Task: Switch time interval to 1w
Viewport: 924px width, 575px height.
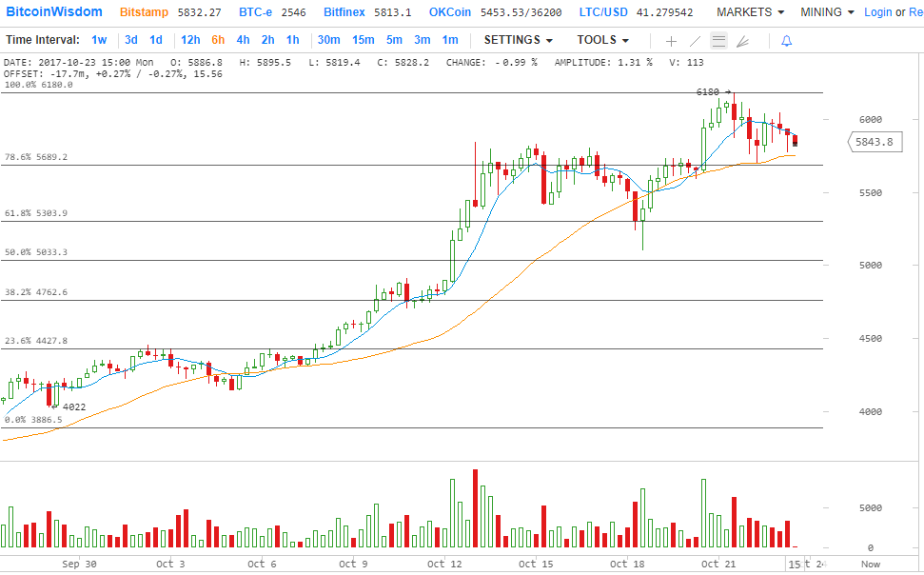Action: 99,40
